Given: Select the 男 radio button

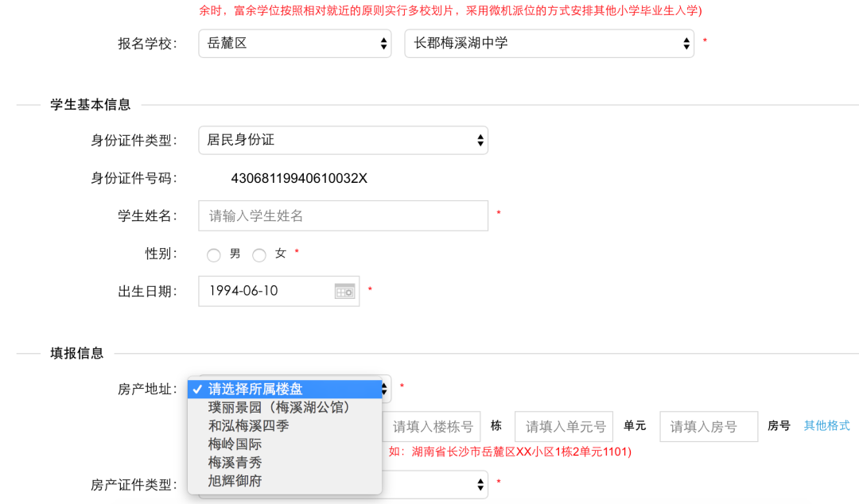Looking at the screenshot, I should click(x=213, y=255).
